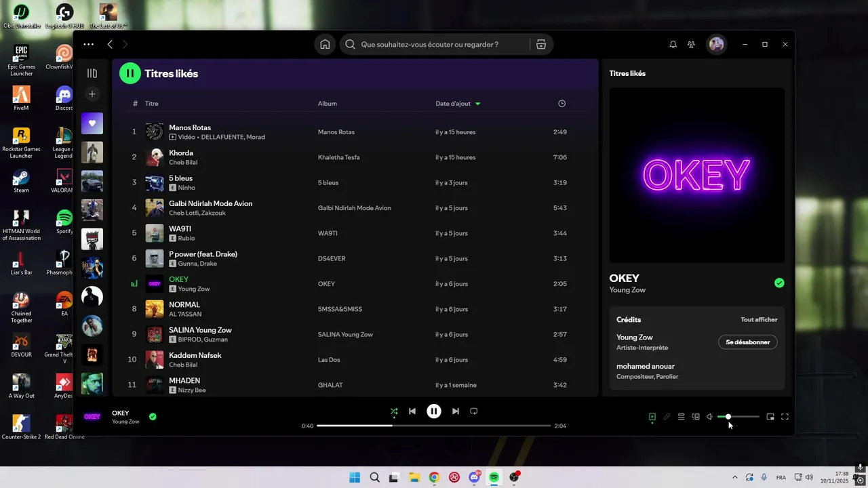Open the Cheb Bilal artist under Khorda

click(183, 163)
